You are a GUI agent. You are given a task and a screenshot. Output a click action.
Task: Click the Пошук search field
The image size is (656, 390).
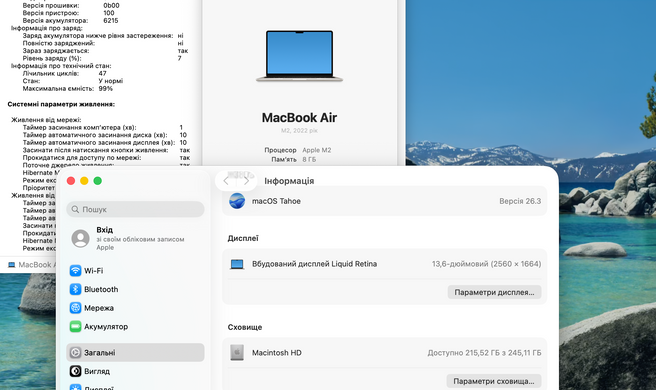(135, 209)
